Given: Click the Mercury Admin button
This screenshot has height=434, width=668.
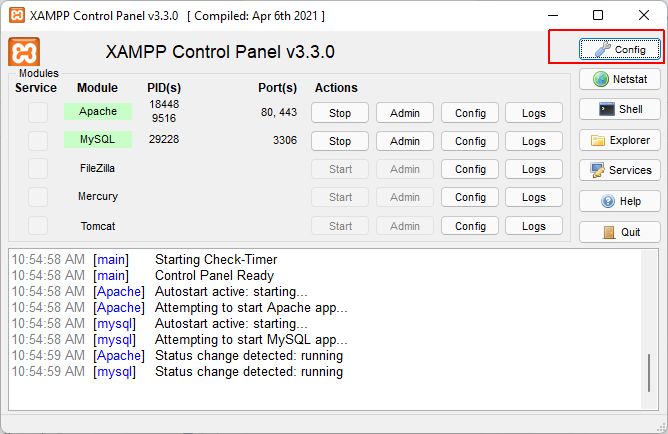Looking at the screenshot, I should (405, 197).
